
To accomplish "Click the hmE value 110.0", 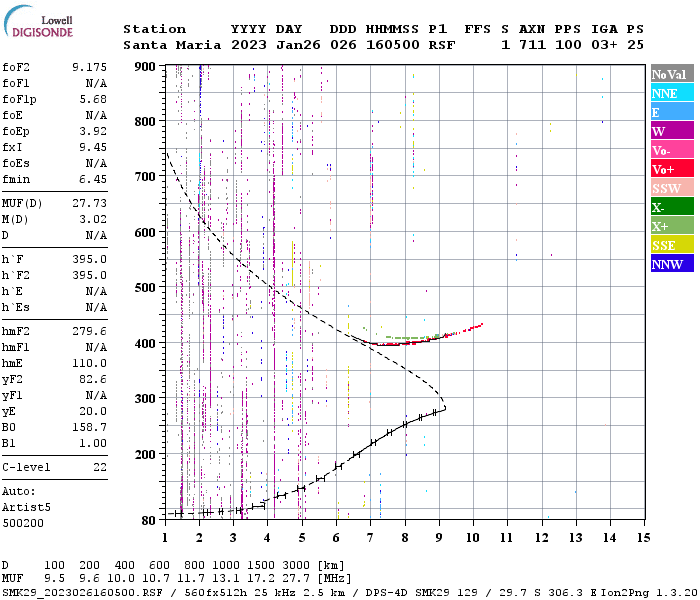I will (89, 363).
